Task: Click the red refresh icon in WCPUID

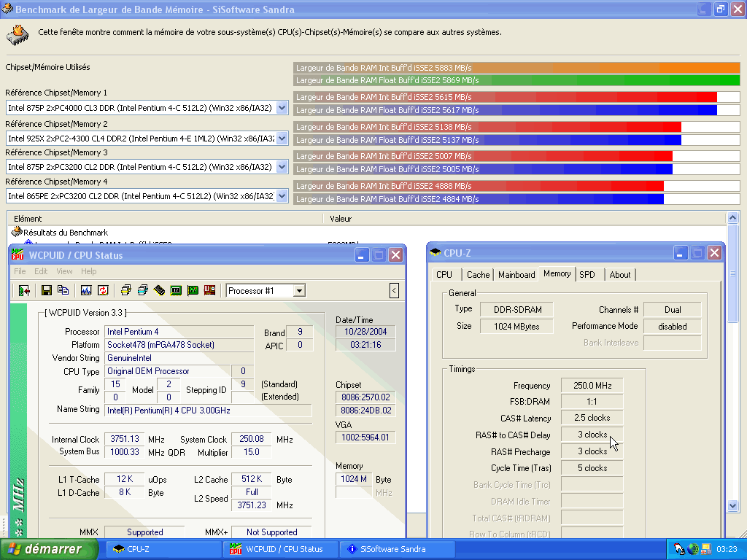Action: [x=103, y=290]
